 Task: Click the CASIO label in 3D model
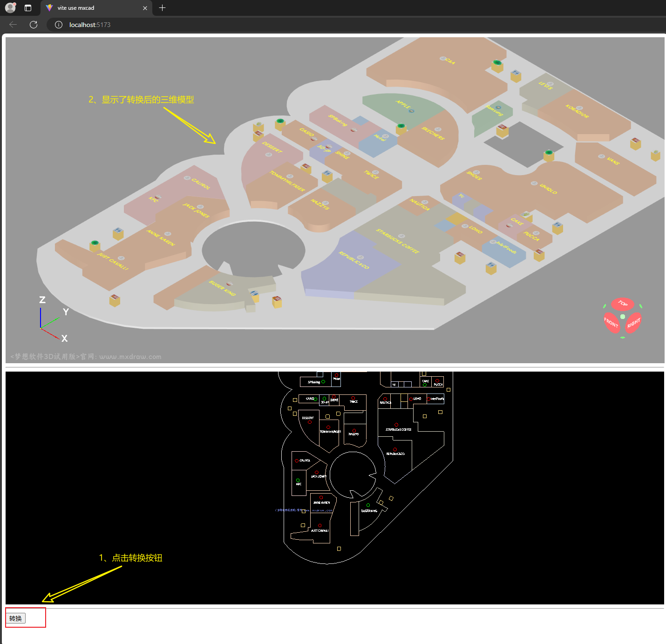[306, 132]
